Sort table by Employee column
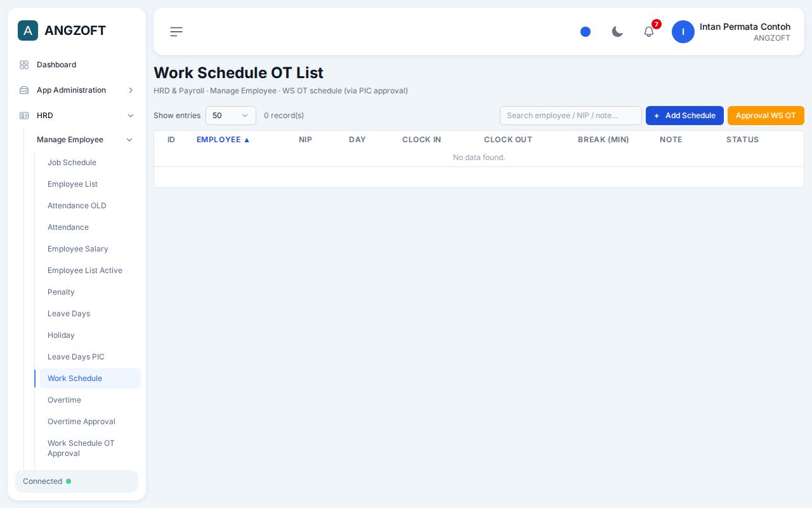Viewport: 812px width, 508px height. (x=223, y=140)
